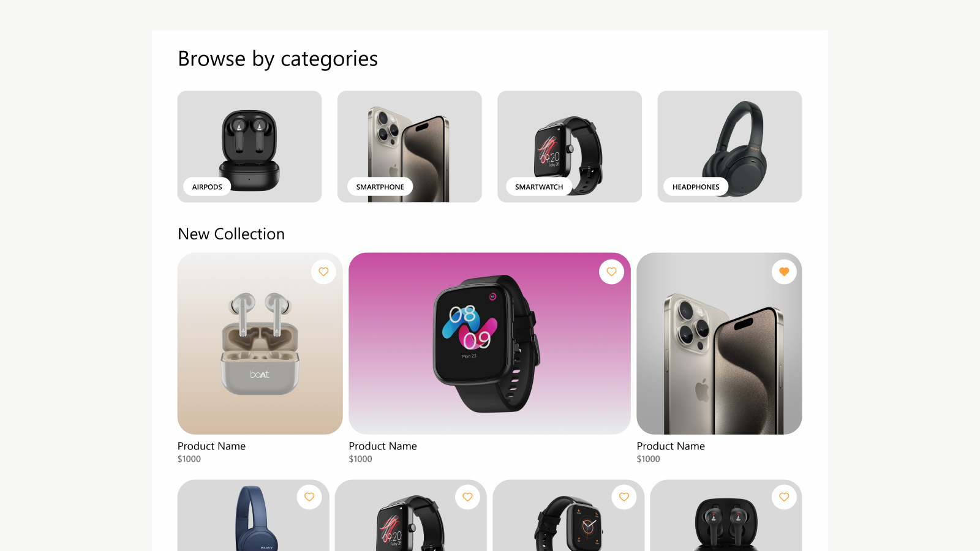
Task: Open Product Name link under iPhone
Action: click(671, 446)
